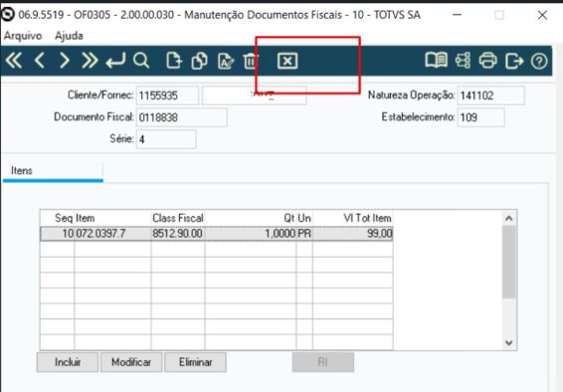The width and height of the screenshot is (563, 392).
Task: Go to first record with double-left arrows
Action: 14,61
